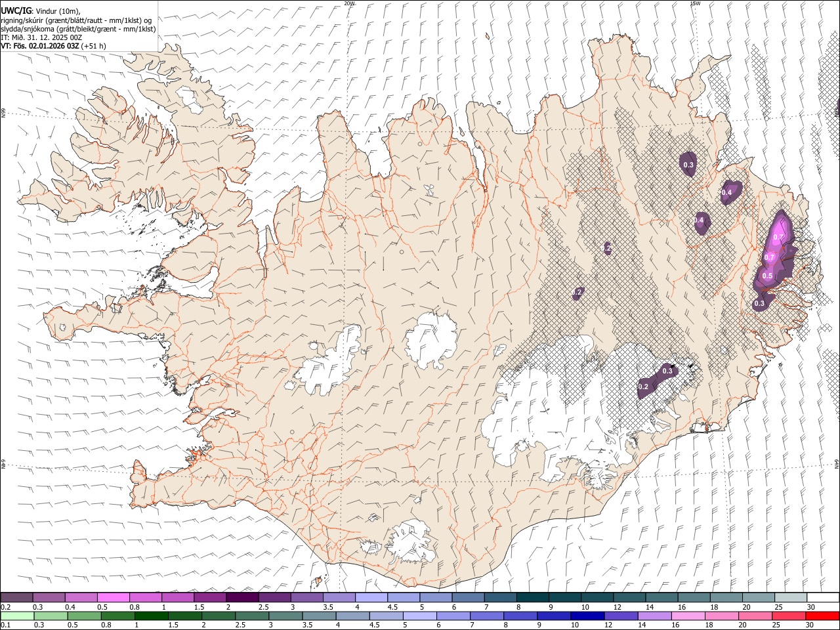Select the bright pink swatch in upper legend row

[x=113, y=597]
